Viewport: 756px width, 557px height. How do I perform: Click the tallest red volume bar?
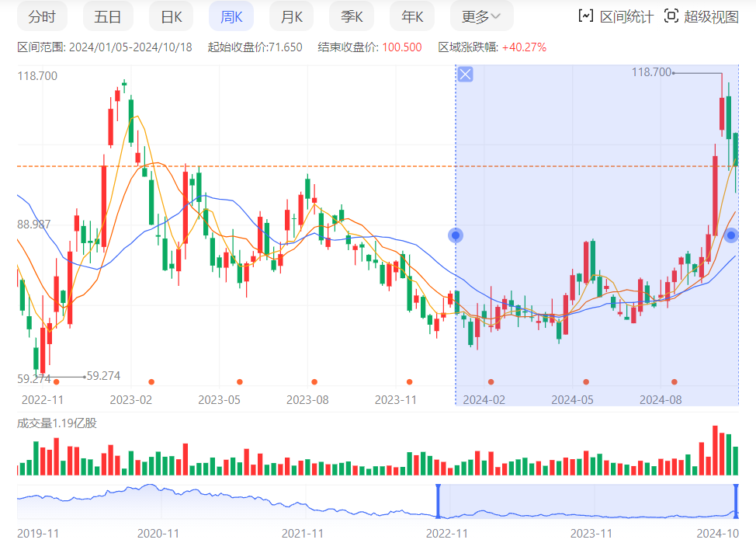coord(715,451)
